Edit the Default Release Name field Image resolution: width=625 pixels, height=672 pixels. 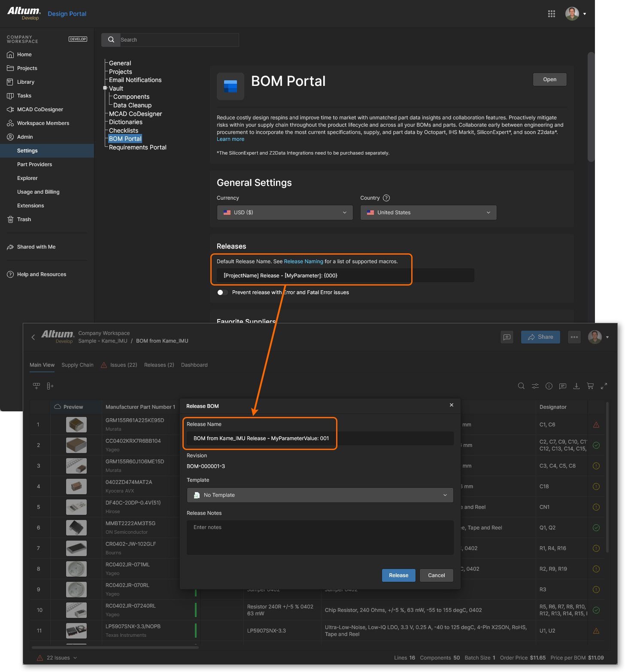tap(346, 276)
